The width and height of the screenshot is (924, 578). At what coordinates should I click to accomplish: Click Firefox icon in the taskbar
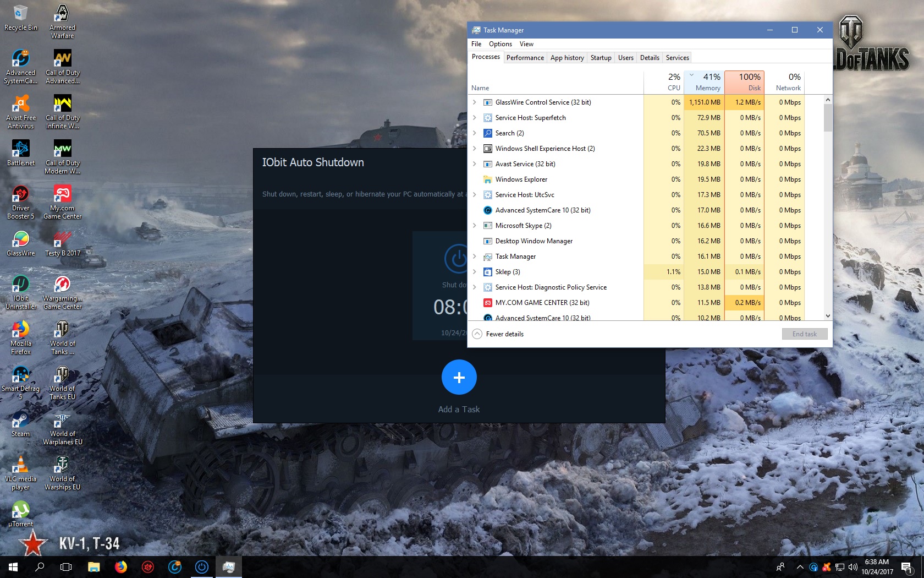tap(120, 567)
